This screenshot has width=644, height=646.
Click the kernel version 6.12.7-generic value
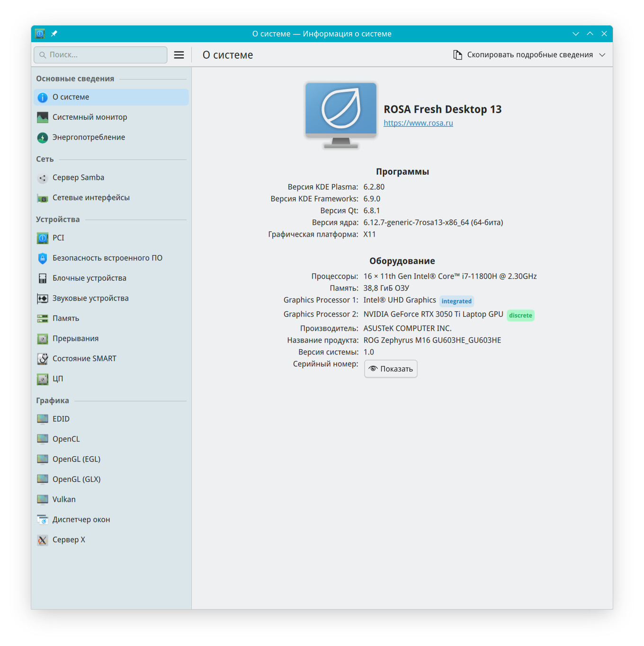click(433, 222)
